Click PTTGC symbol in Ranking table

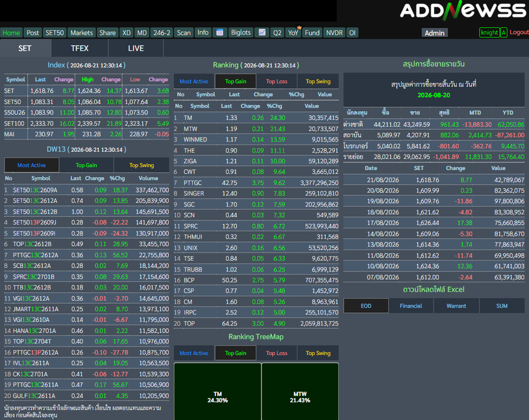(193, 183)
